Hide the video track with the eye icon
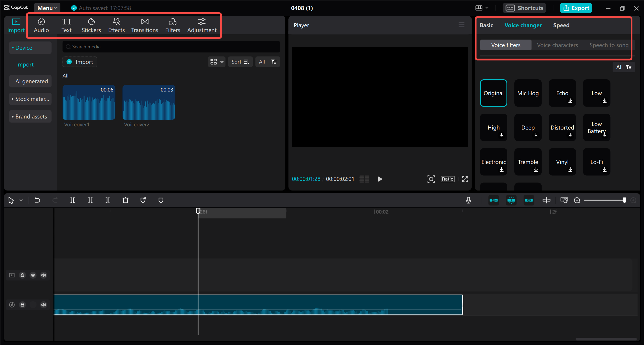 click(33, 275)
